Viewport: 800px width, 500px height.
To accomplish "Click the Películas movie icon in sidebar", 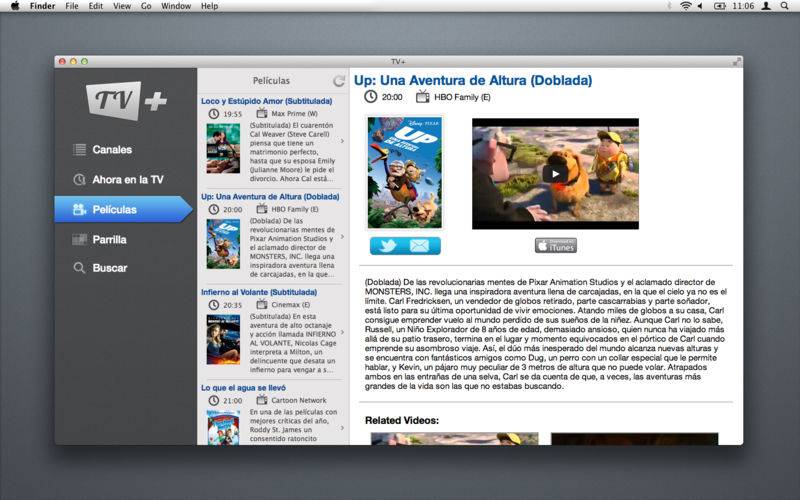I will tap(80, 209).
